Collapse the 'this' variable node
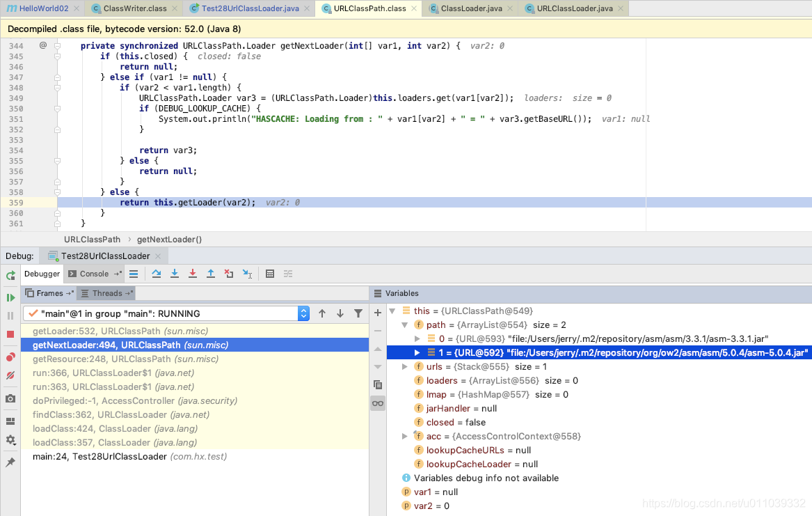Image resolution: width=812 pixels, height=516 pixels. coord(392,311)
